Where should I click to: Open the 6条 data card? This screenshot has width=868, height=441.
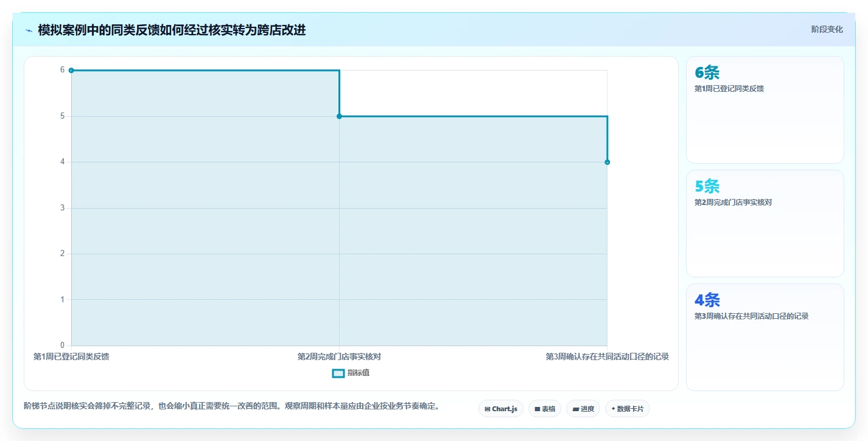pos(765,109)
